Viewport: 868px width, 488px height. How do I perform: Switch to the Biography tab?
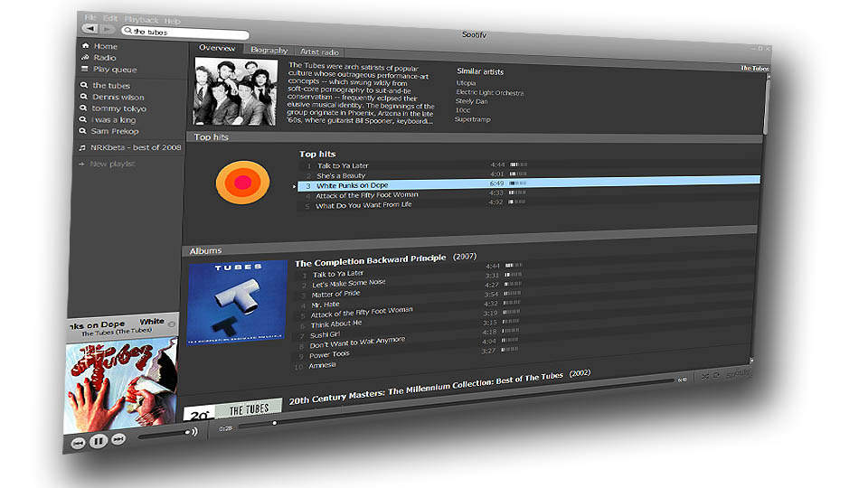[x=269, y=50]
